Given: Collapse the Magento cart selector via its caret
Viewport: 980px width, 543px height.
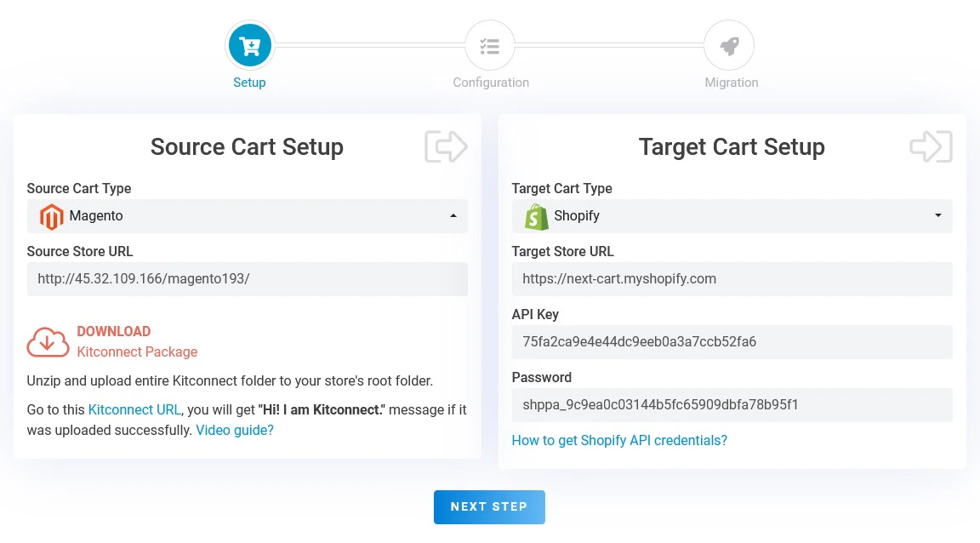Looking at the screenshot, I should click(x=454, y=215).
